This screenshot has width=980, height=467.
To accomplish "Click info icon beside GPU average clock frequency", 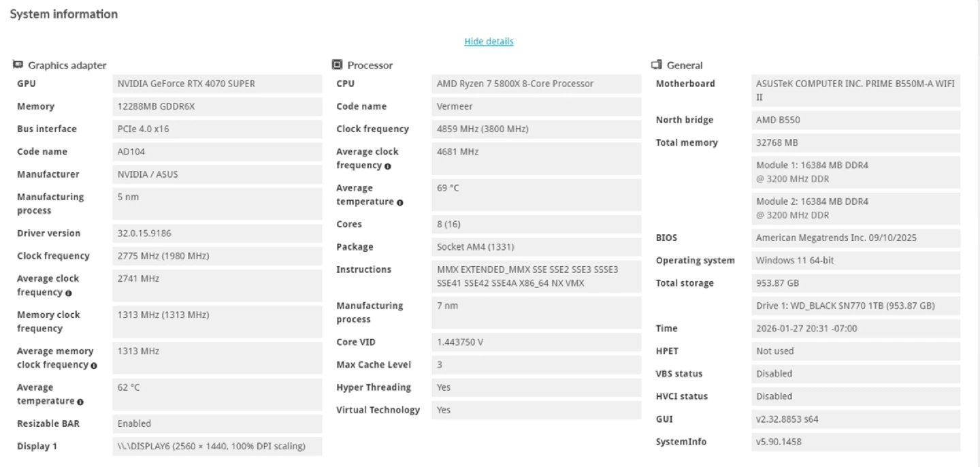I will (69, 293).
